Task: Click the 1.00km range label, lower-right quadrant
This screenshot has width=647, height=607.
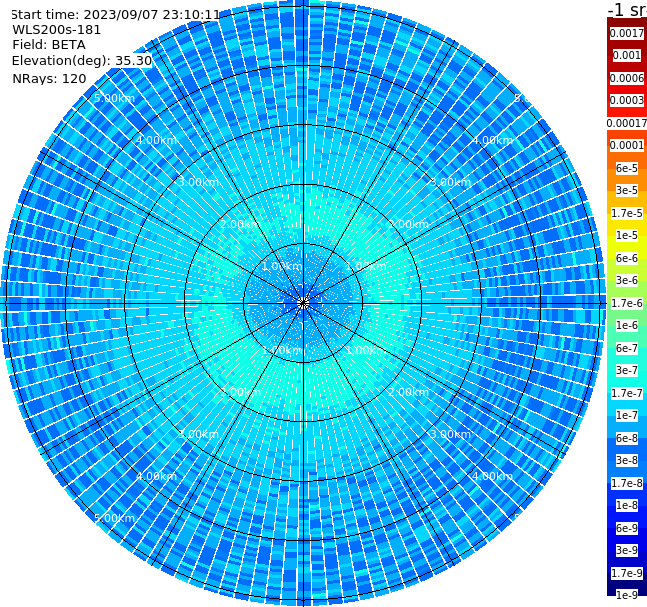Action: [366, 350]
